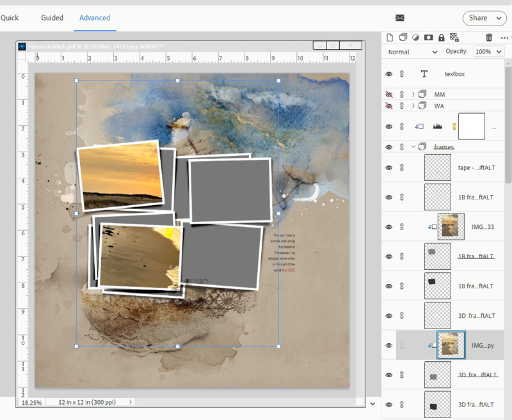The width and height of the screenshot is (512, 420).
Task: Open the Share dropdown
Action: (x=484, y=18)
